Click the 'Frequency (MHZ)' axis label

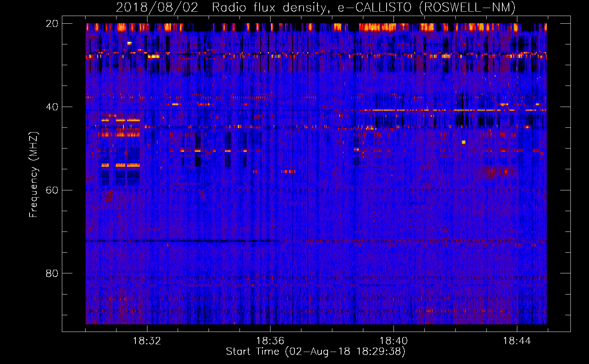tap(33, 175)
